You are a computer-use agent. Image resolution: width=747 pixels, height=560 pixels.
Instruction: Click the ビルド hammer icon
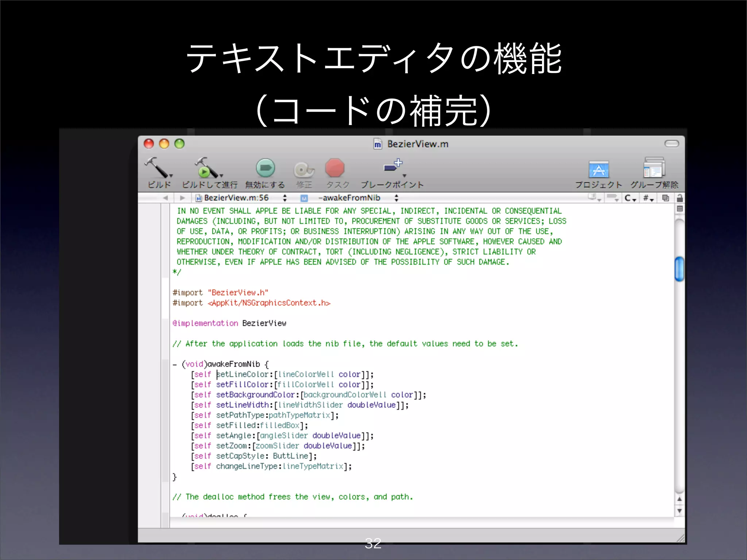point(156,168)
